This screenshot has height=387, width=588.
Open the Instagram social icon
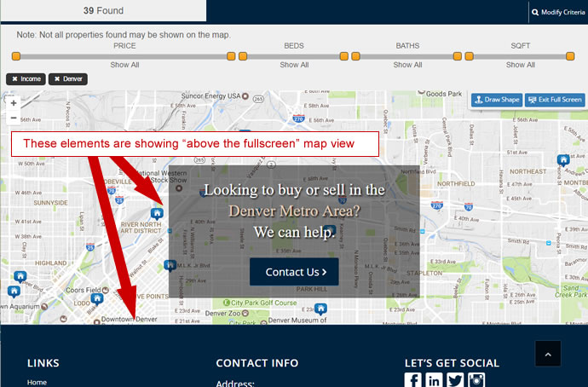pos(476,380)
